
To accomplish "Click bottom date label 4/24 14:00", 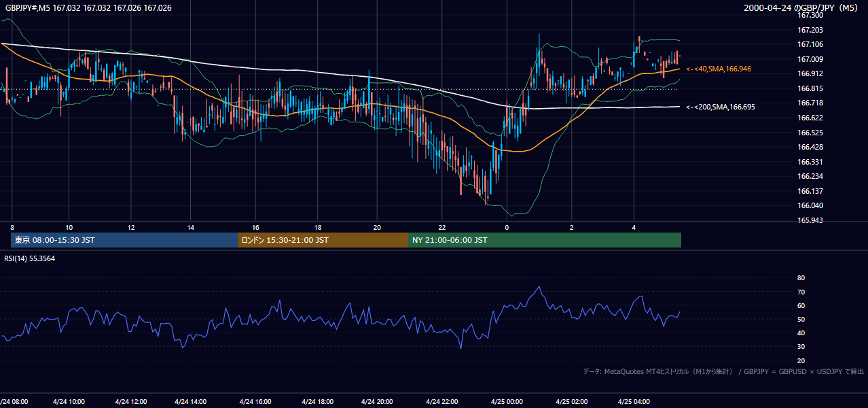I will tap(191, 402).
